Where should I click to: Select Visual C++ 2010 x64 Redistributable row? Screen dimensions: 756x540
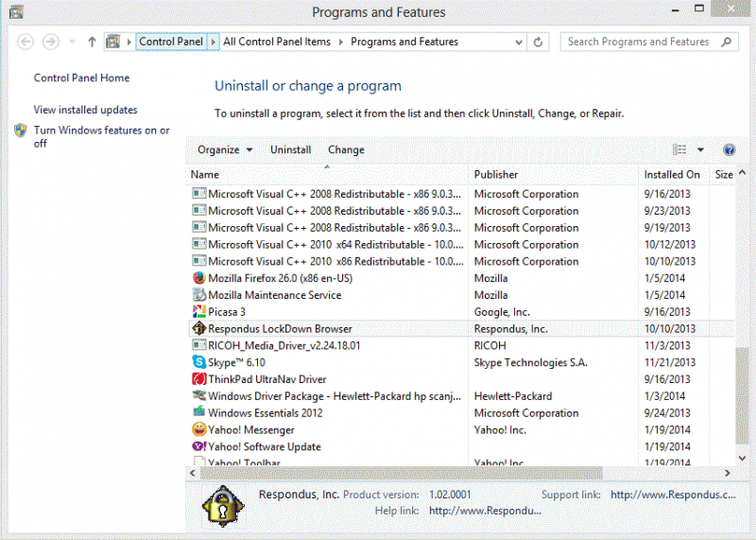tap(460, 245)
